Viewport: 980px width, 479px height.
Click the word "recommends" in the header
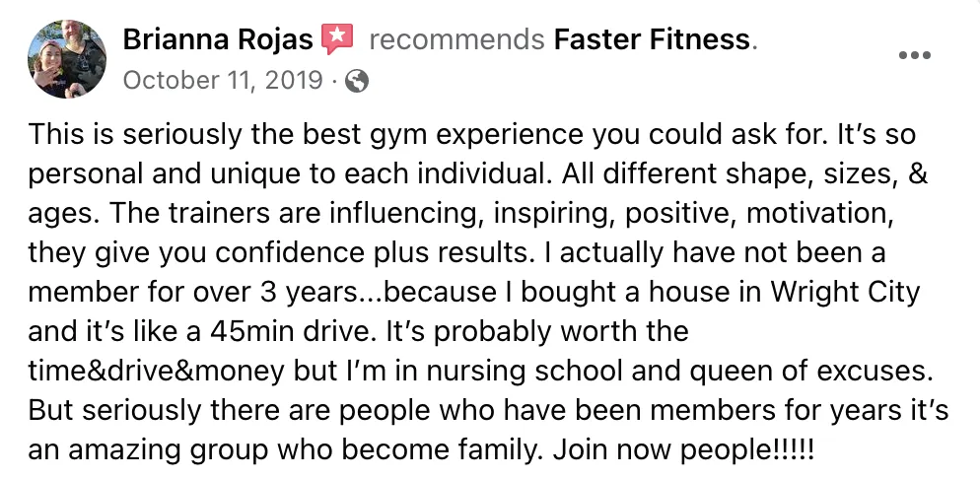pos(456,40)
